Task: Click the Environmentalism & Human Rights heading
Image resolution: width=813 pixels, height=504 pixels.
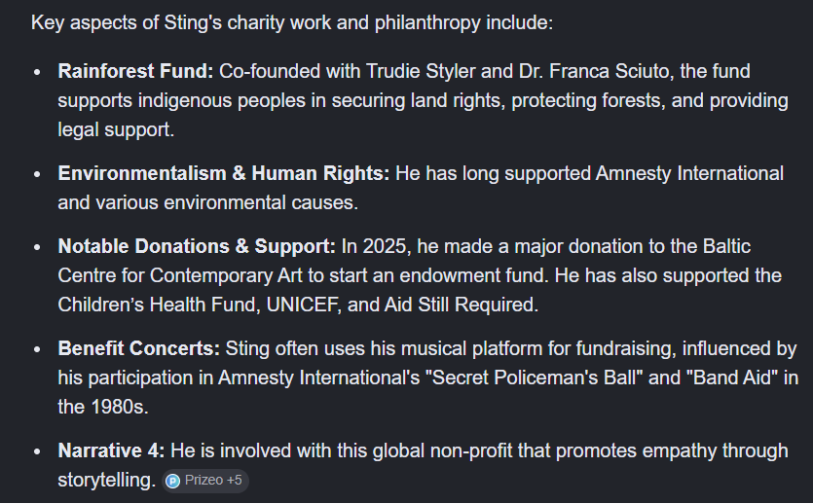Action: coord(224,173)
